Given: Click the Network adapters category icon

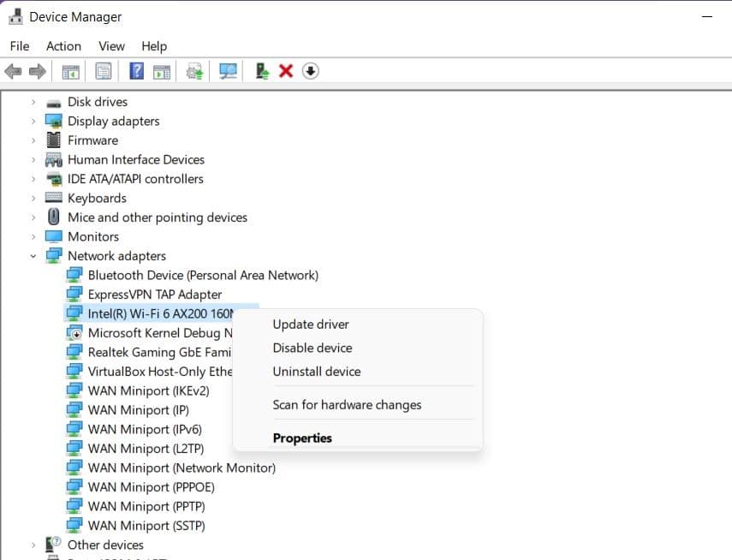Looking at the screenshot, I should 54,255.
